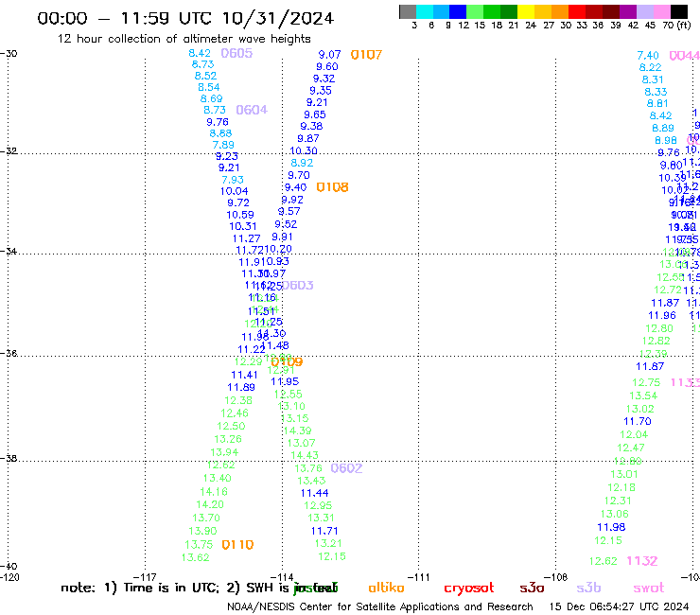Image resolution: width=700 pixels, height=615 pixels.
Task: Click the wave height value '11.27'
Action: click(247, 238)
